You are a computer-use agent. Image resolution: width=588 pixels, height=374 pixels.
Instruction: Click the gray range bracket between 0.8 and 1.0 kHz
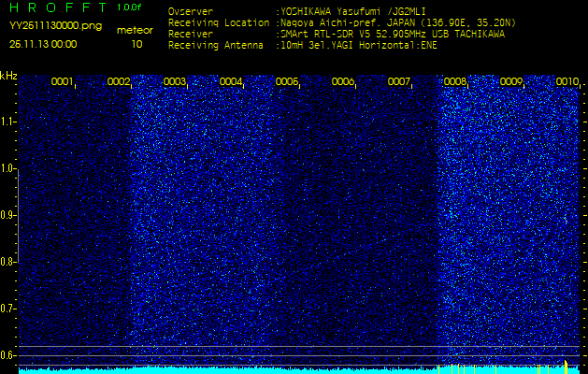pyautogui.click(x=18, y=216)
